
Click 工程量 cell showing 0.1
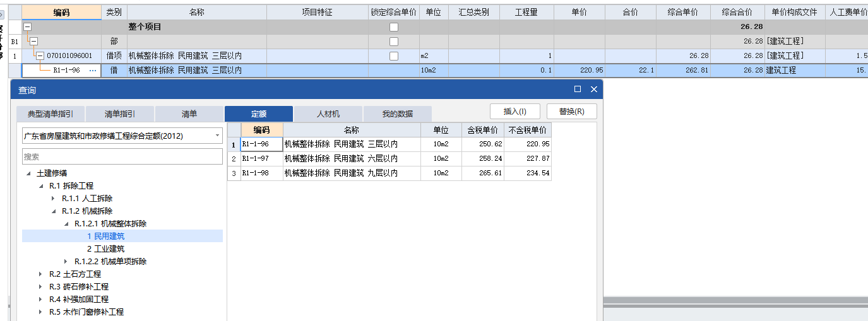point(526,71)
